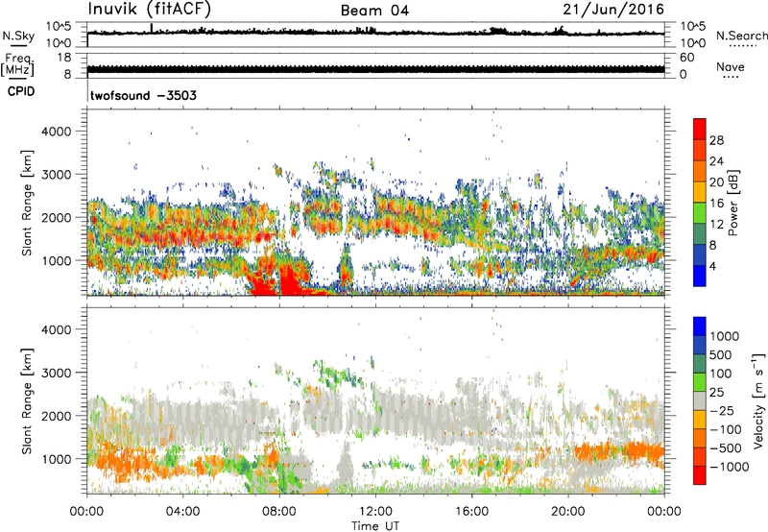
Task: Click the 'Inuvik (fitACF)' title text
Action: (x=150, y=10)
